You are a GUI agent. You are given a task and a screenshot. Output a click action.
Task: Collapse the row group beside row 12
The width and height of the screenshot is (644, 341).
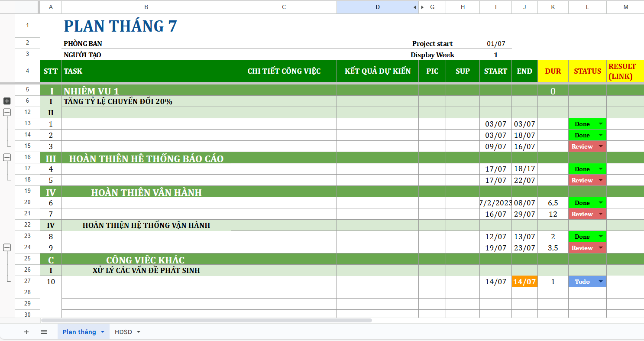[x=7, y=112]
